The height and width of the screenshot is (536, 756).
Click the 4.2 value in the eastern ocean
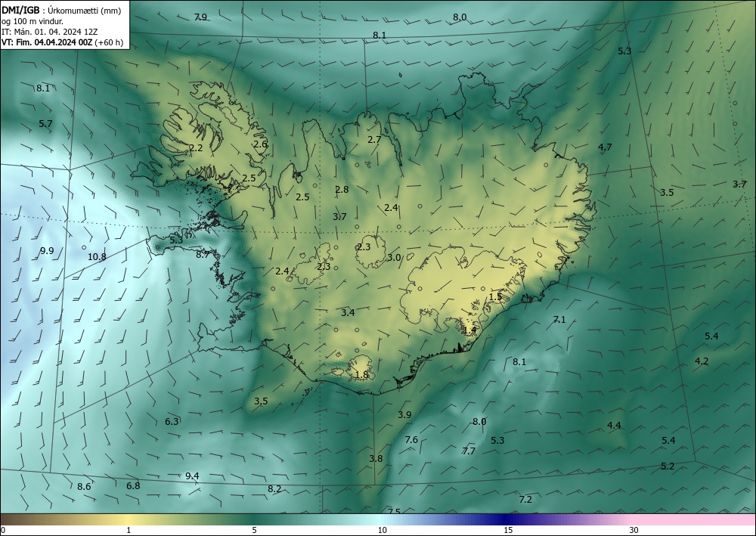click(x=702, y=361)
